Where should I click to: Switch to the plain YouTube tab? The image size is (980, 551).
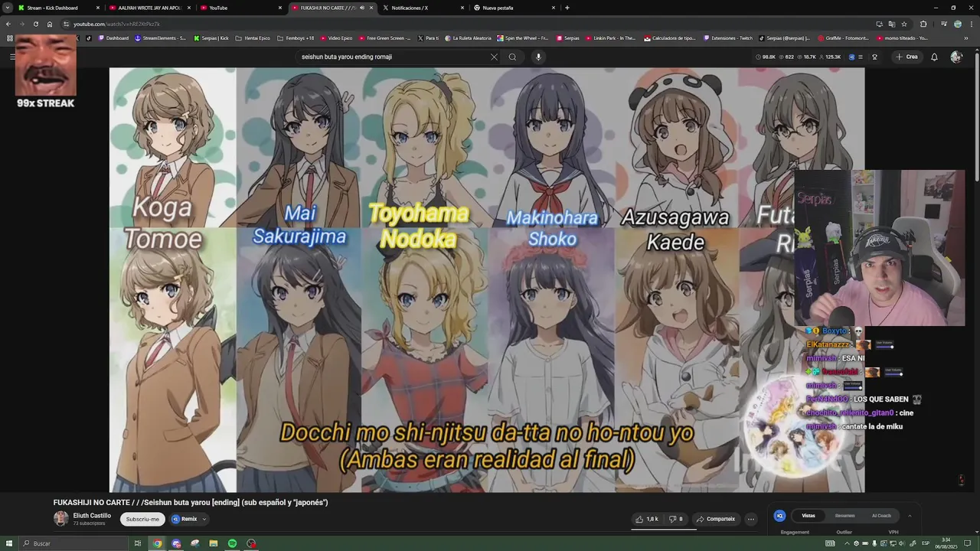pyautogui.click(x=240, y=8)
